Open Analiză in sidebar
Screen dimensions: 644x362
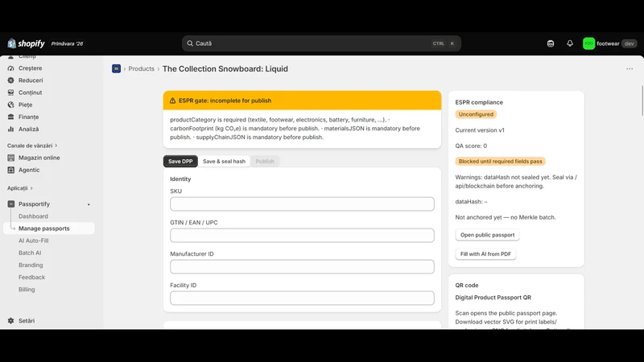[28, 129]
